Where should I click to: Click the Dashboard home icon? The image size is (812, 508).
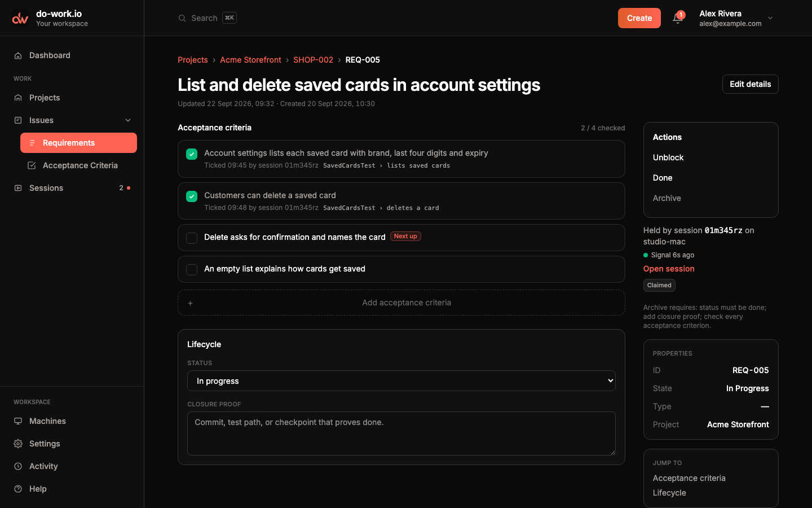pyautogui.click(x=18, y=55)
